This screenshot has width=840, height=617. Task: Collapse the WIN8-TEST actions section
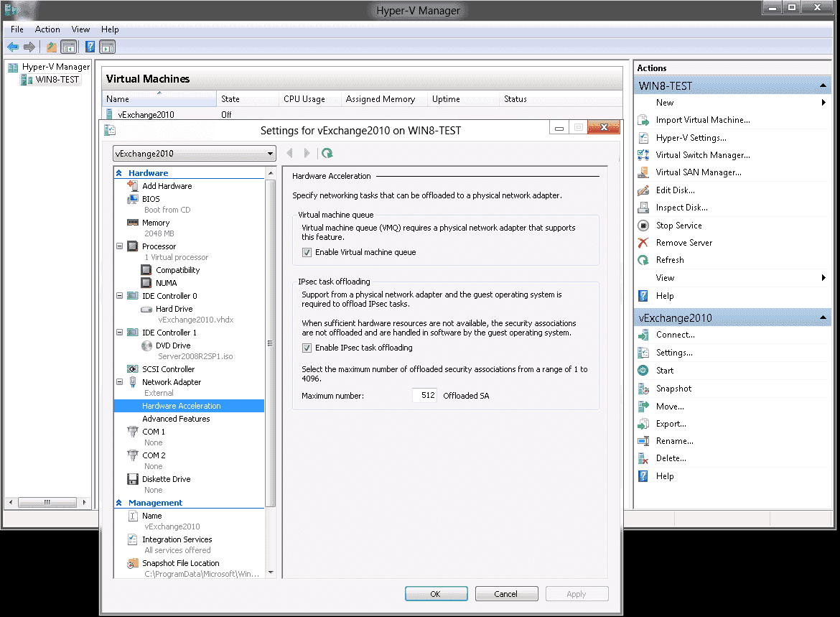coord(823,85)
